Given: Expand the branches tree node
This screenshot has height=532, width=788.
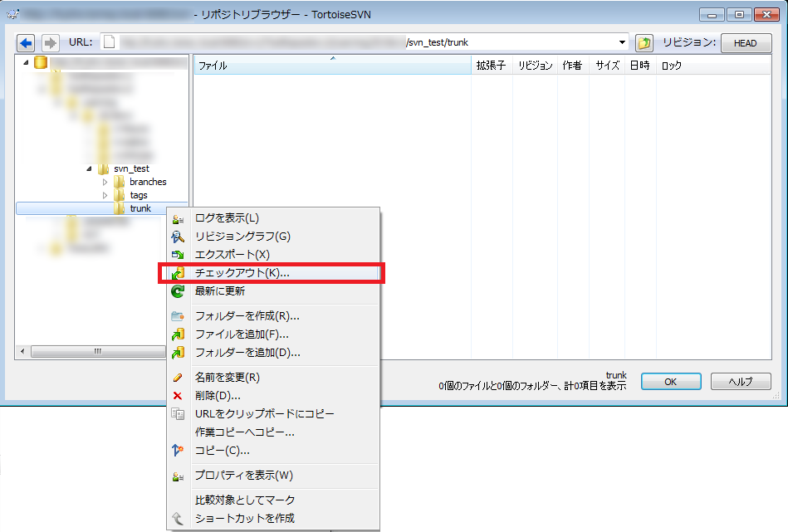Looking at the screenshot, I should point(105,182).
